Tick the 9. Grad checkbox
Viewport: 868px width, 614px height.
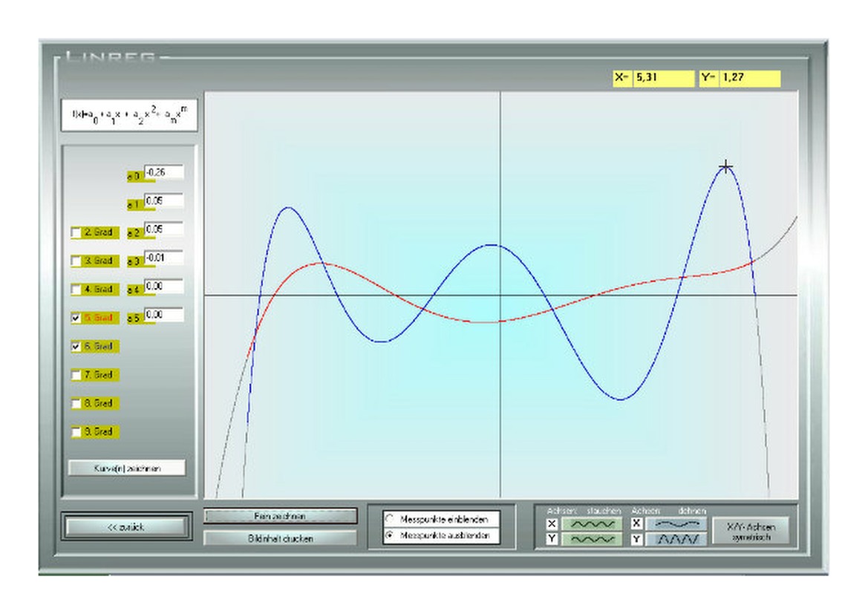[76, 432]
